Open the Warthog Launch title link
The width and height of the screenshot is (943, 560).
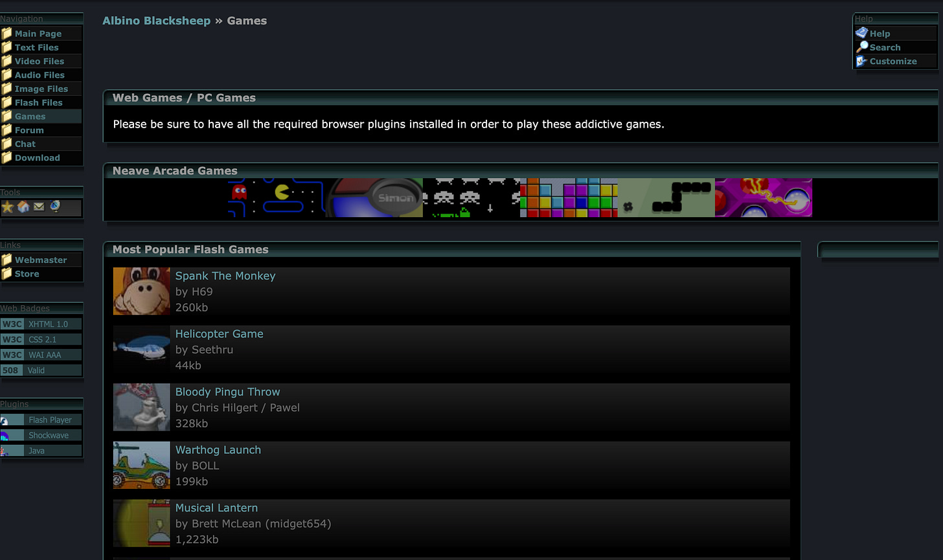218,450
